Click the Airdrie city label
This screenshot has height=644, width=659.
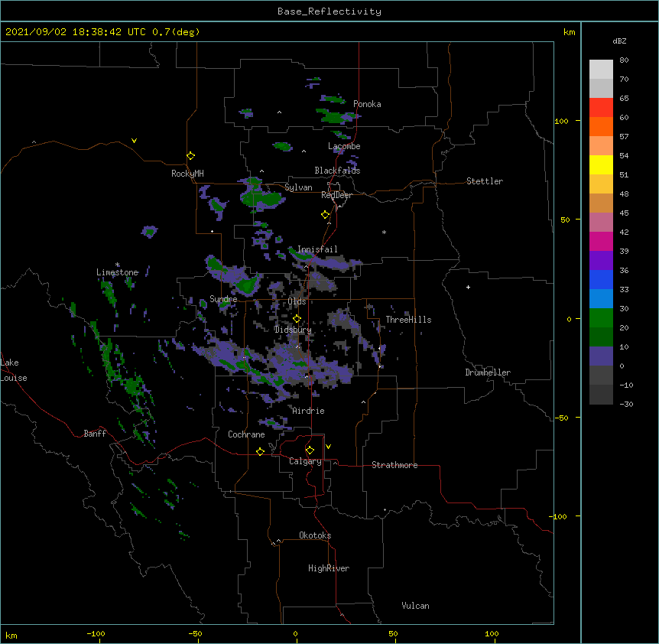(309, 411)
